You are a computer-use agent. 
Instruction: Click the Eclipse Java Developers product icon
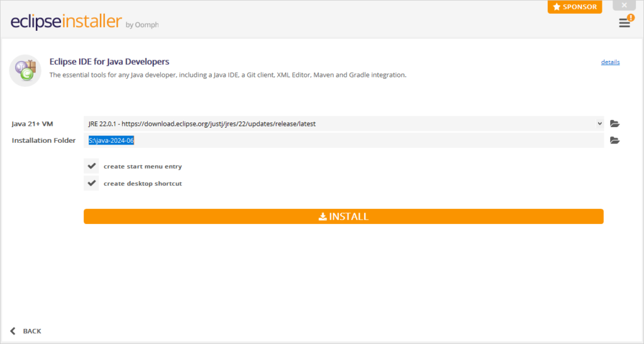tap(25, 70)
